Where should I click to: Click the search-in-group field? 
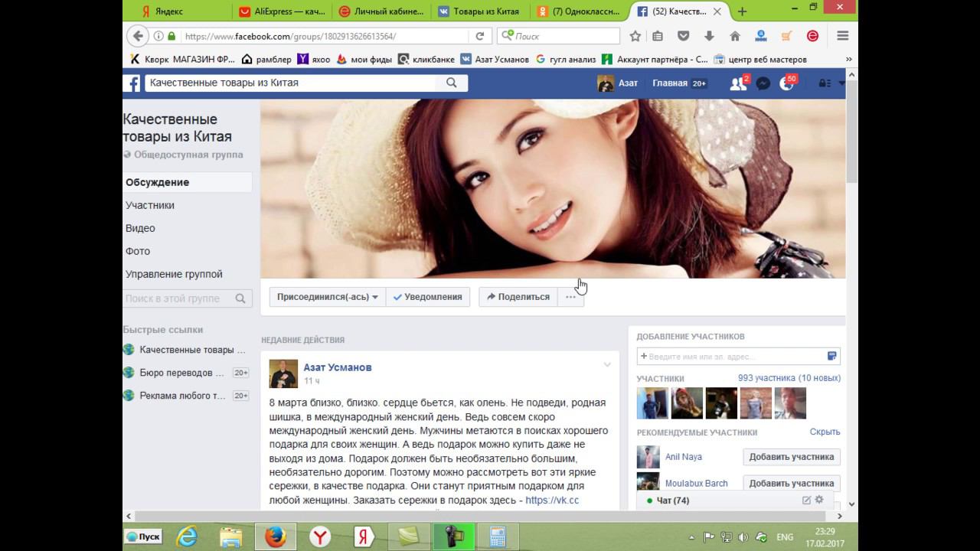pos(178,298)
